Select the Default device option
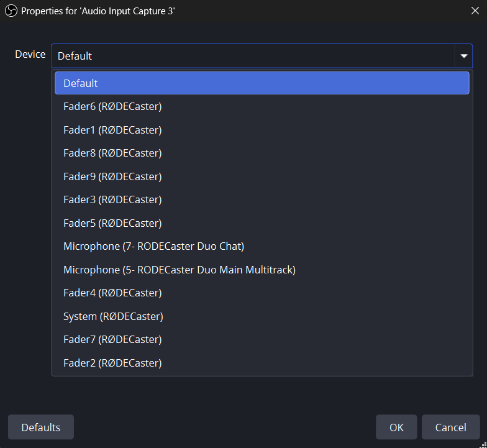 [x=262, y=83]
